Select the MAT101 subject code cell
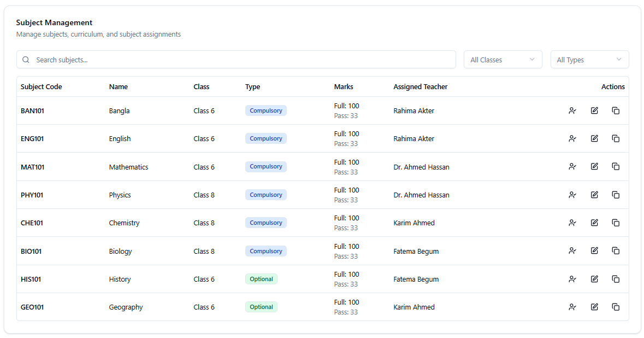The height and width of the screenshot is (338, 644). 33,167
